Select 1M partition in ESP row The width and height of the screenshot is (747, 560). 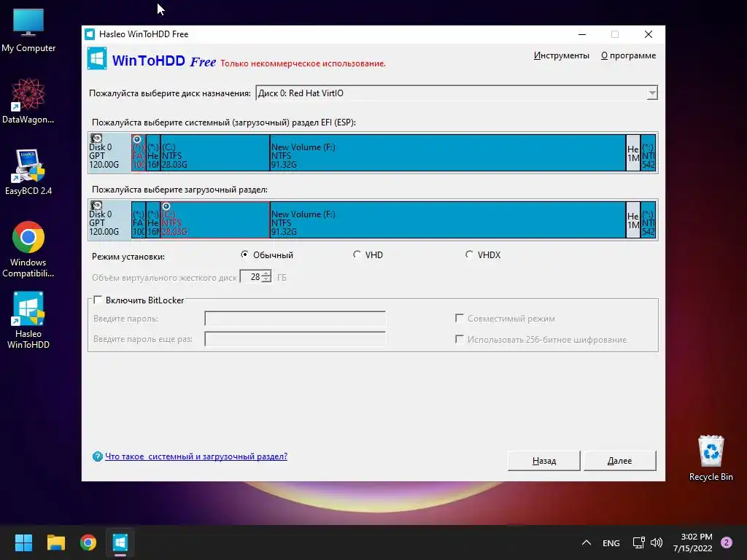pos(633,152)
